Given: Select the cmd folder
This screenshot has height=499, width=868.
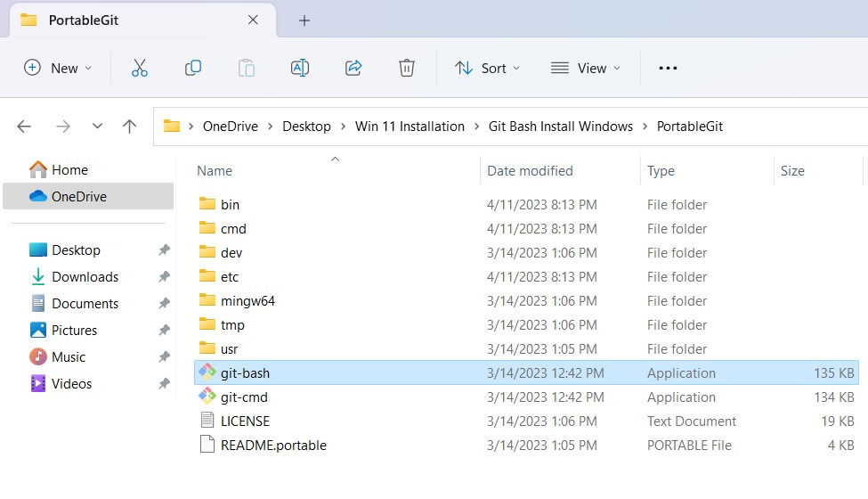Looking at the screenshot, I should pos(526,229).
